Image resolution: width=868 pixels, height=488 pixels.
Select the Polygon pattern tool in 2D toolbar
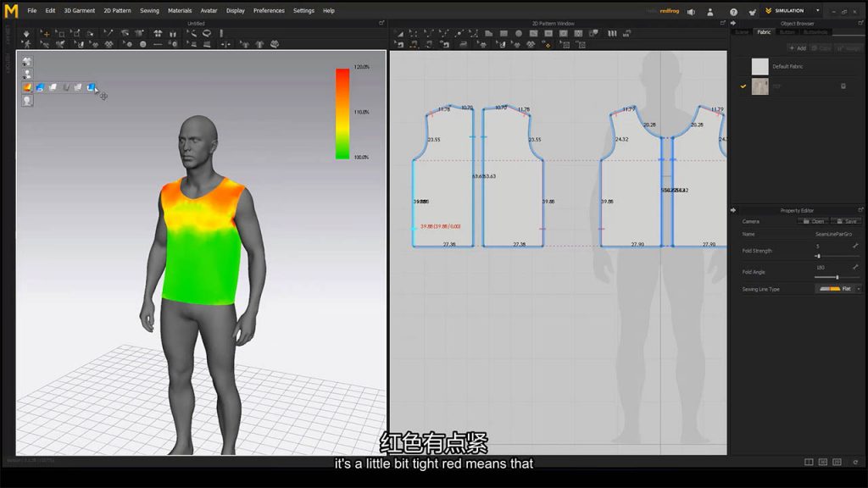tap(489, 34)
